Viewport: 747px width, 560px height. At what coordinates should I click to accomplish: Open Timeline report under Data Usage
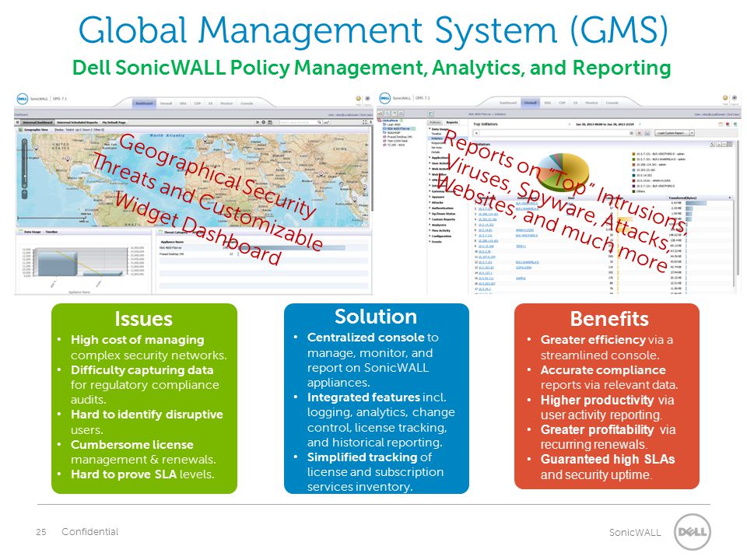click(x=437, y=134)
